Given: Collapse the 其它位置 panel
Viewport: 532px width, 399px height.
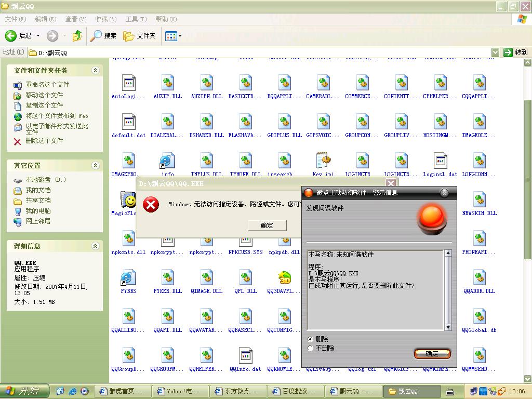Looking at the screenshot, I should tap(96, 165).
